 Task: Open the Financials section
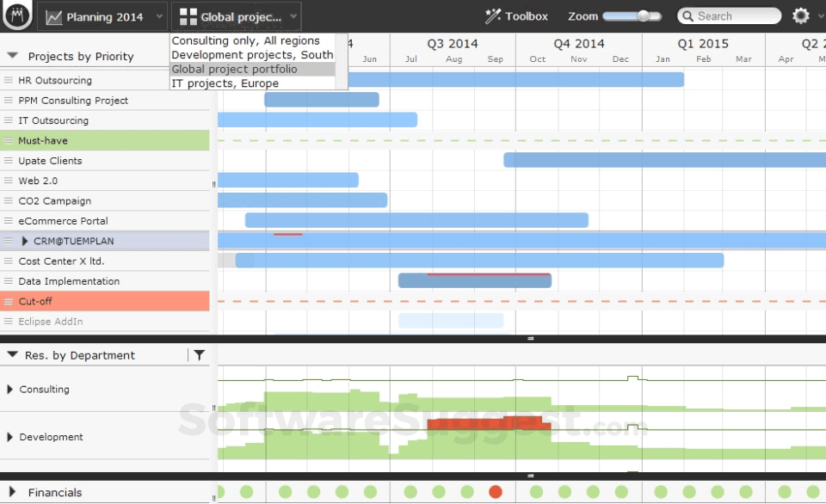[12, 492]
